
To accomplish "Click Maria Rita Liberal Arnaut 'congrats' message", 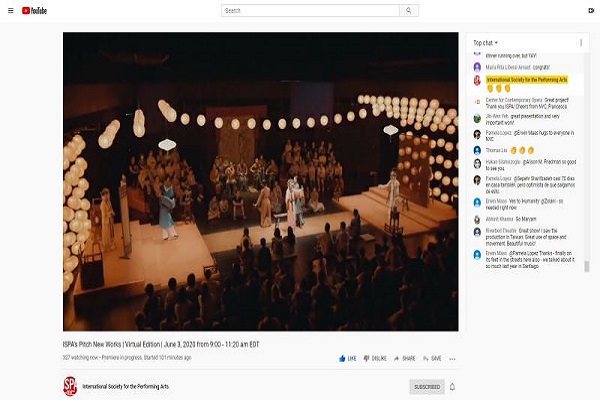I will 541,67.
